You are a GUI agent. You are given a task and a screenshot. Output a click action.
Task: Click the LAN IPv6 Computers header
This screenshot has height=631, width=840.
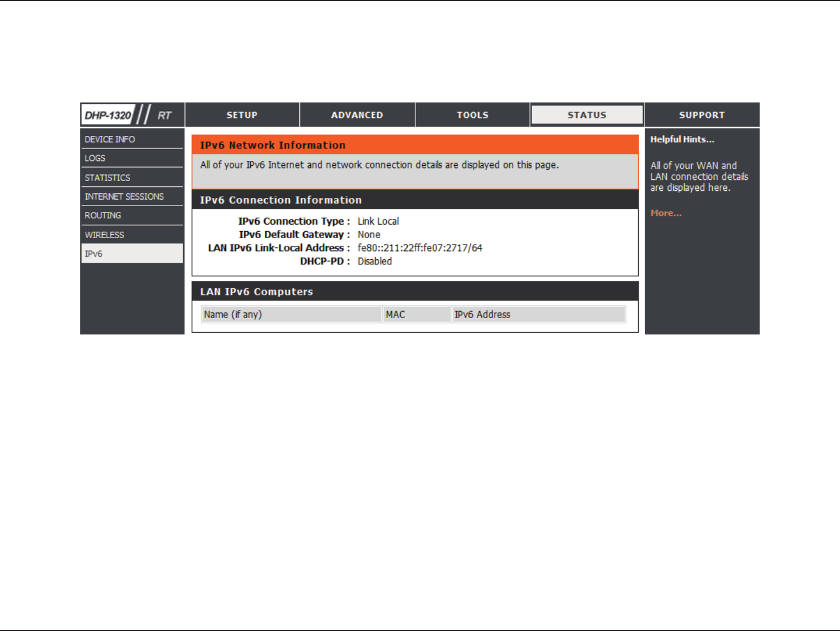tap(257, 292)
